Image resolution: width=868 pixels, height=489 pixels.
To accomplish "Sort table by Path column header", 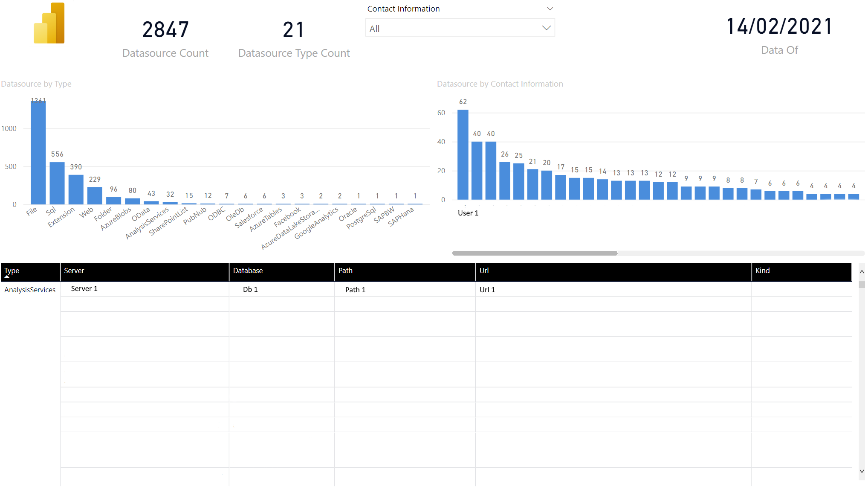I will [x=405, y=272].
